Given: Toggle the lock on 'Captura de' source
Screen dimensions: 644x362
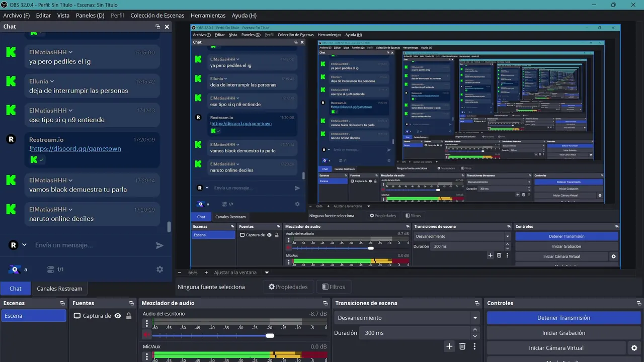Looking at the screenshot, I should click(129, 316).
